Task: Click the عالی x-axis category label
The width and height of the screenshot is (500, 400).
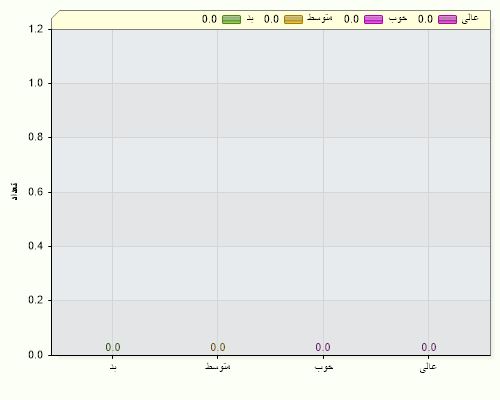Action: [428, 367]
